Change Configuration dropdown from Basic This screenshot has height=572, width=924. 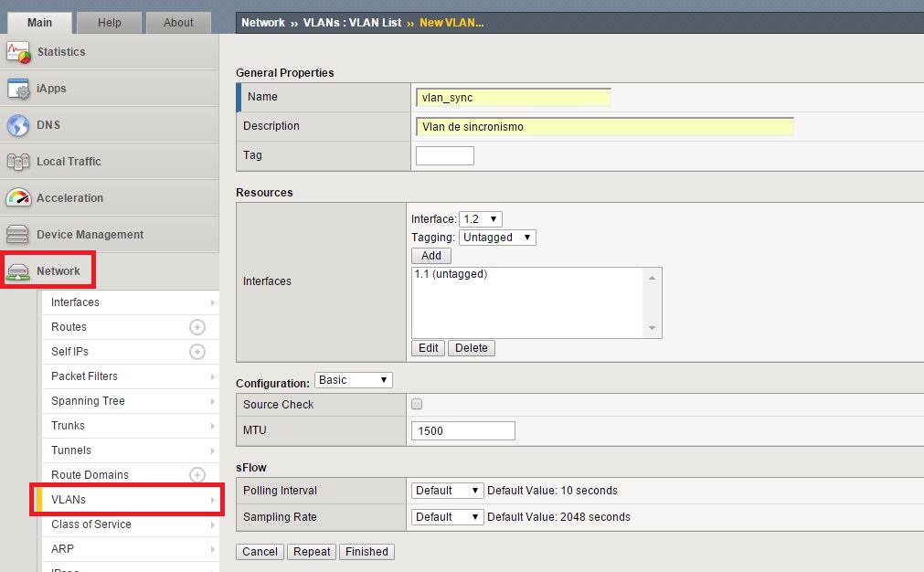(353, 380)
